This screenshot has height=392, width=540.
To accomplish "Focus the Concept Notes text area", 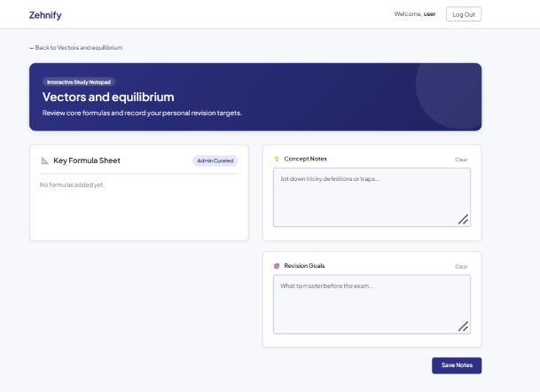I will 372,198.
